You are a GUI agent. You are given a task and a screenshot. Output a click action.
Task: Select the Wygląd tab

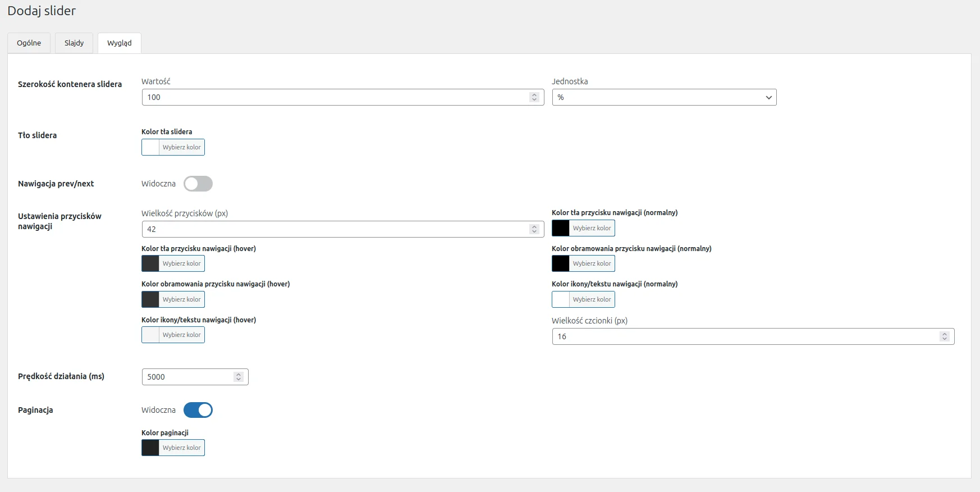pos(119,43)
